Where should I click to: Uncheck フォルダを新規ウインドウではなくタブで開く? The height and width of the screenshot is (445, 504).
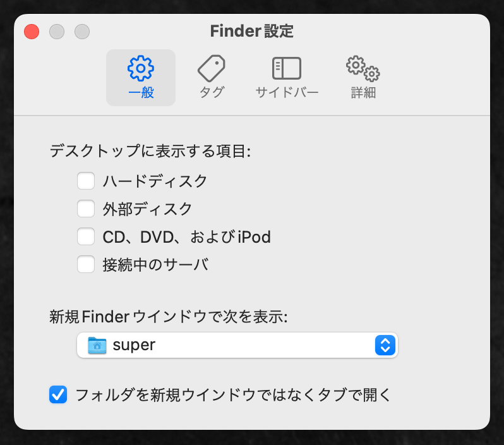[x=58, y=395]
